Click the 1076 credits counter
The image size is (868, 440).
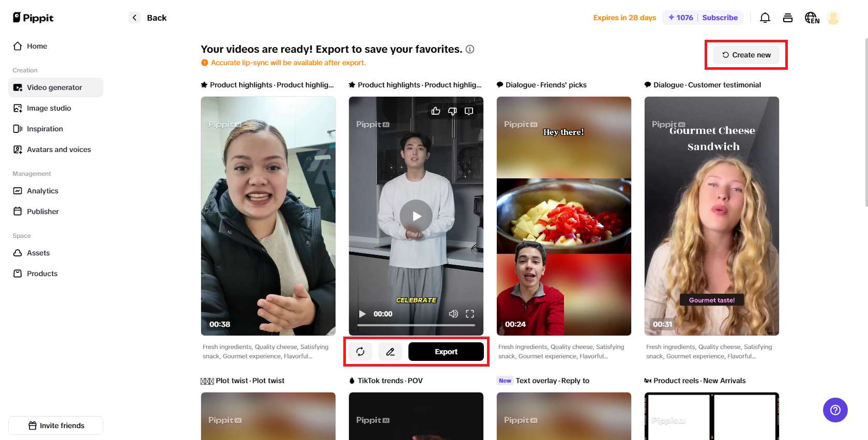(x=680, y=18)
